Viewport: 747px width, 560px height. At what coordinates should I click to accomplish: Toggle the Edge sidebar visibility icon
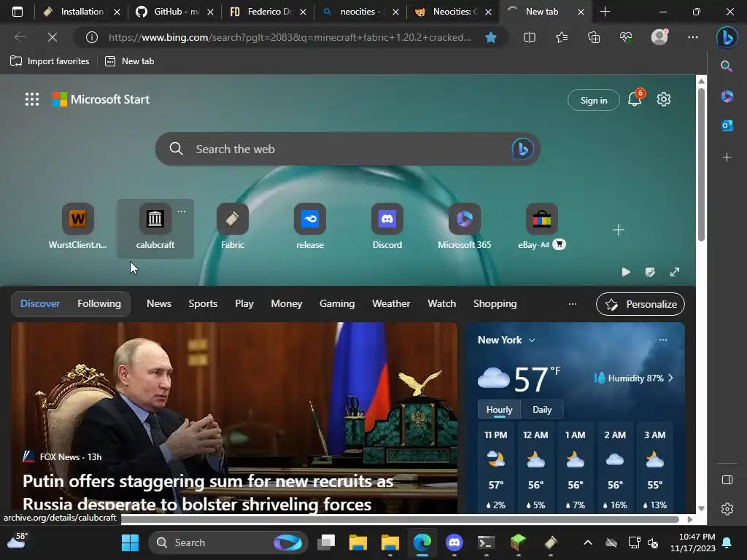point(727,480)
